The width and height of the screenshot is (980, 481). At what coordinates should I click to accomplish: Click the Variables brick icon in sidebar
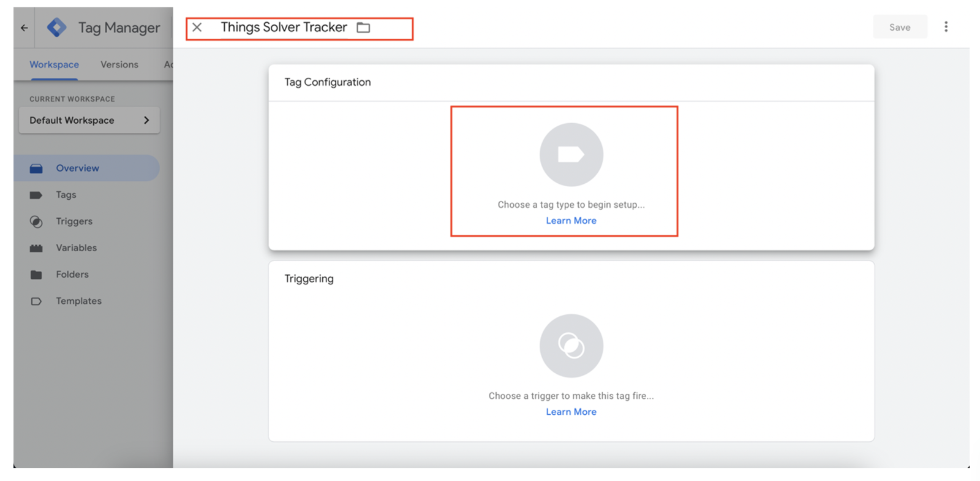point(36,248)
